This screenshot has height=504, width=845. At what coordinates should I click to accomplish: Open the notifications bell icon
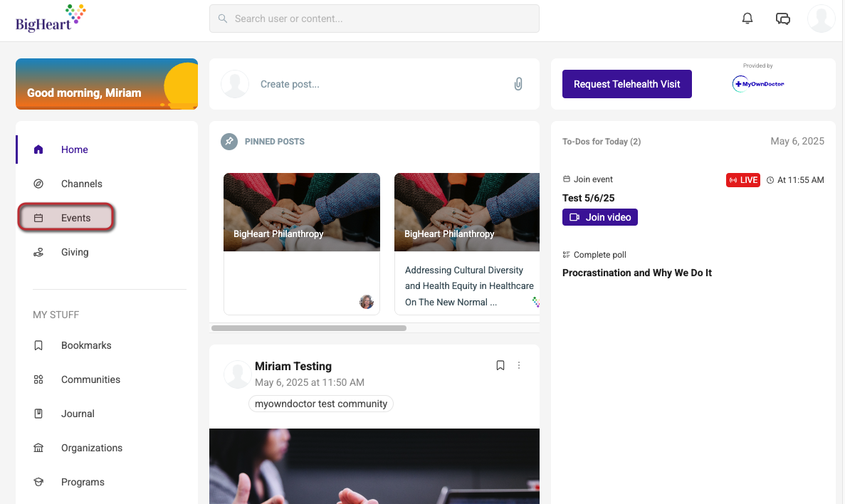747,19
